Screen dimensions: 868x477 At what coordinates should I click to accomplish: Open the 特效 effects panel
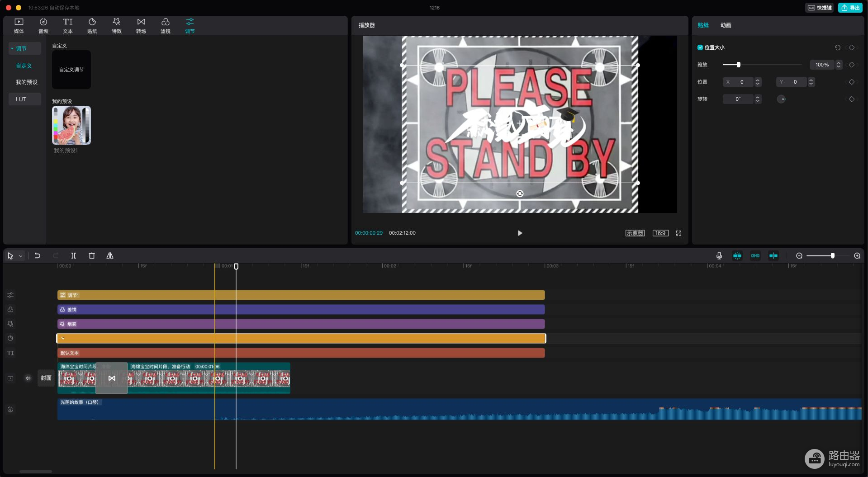tap(117, 25)
